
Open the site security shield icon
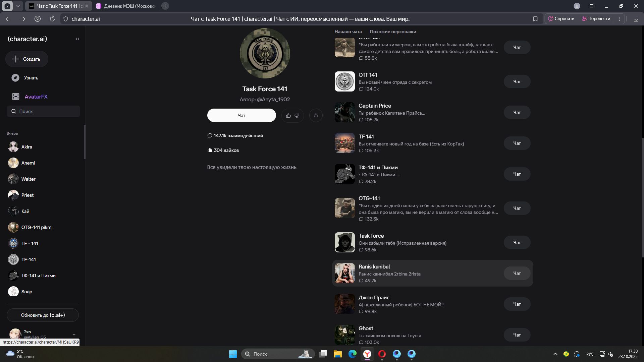pos(66,19)
